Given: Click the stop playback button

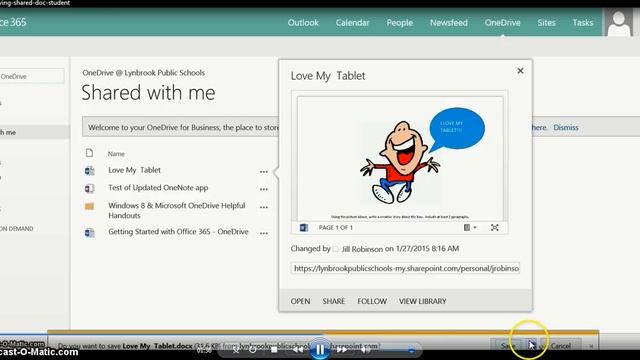Looking at the screenshot, I should 274,349.
